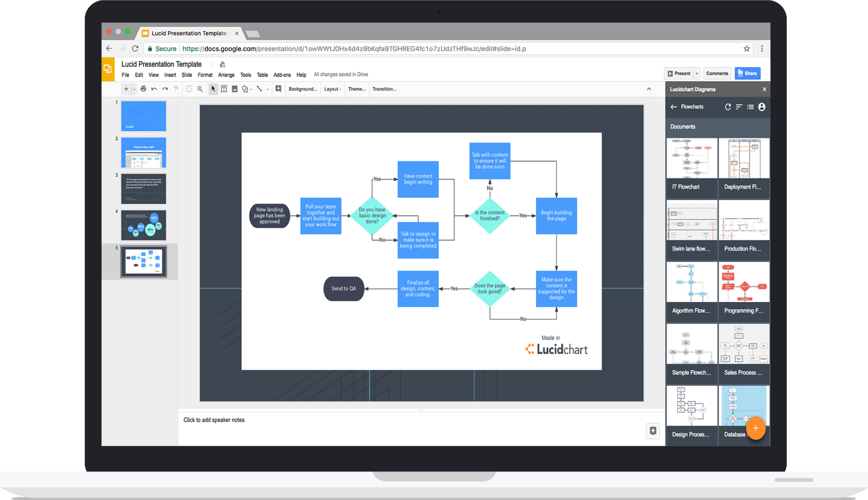Select slide 3 thumbnail in filmstrip
The width and height of the screenshot is (868, 500).
click(143, 189)
